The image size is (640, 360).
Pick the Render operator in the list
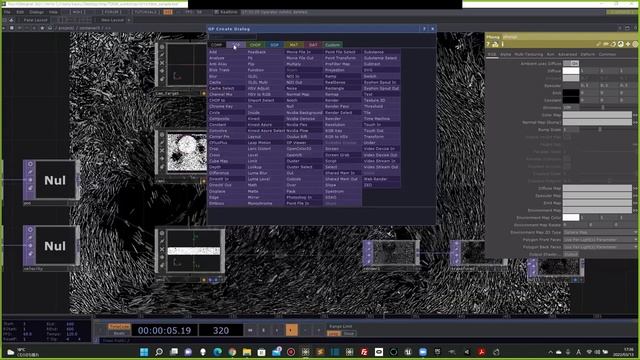click(342, 100)
